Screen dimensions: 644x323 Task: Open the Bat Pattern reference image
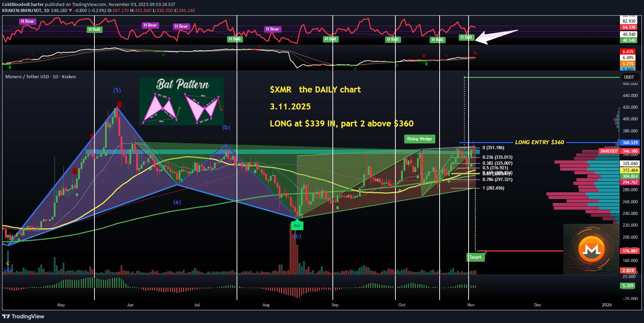(x=181, y=101)
